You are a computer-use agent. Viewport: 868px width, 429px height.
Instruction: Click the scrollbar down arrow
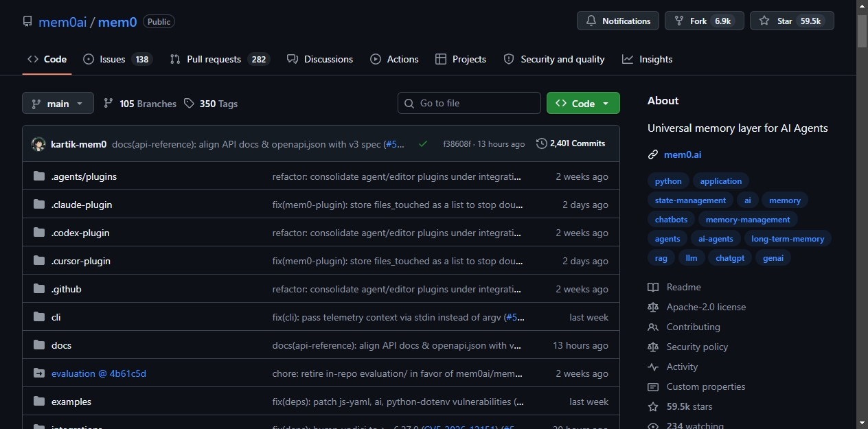(x=862, y=423)
